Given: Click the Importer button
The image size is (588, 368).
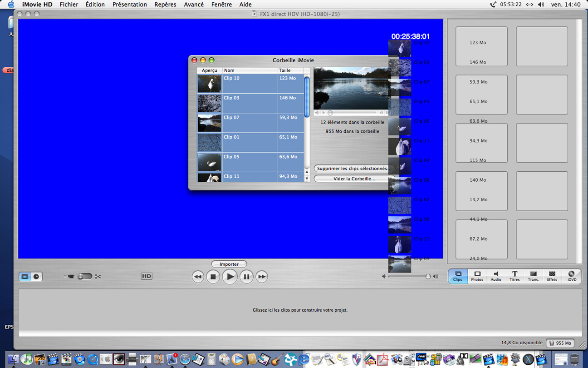Looking at the screenshot, I should [229, 264].
